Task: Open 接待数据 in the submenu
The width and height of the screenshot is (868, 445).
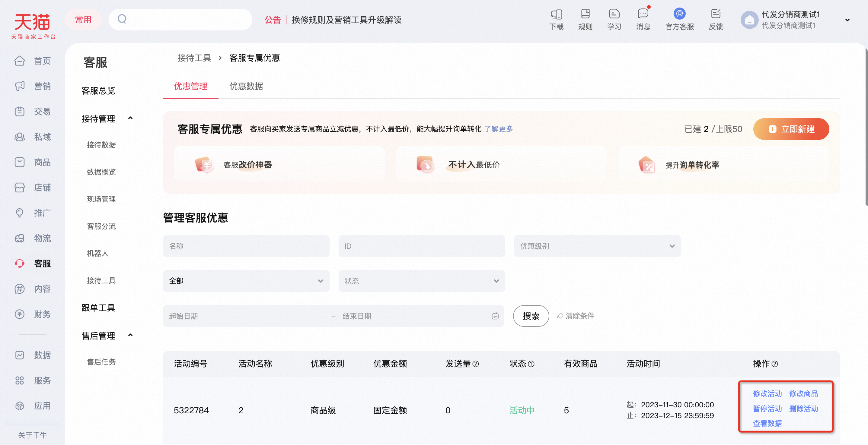Action: pyautogui.click(x=101, y=145)
